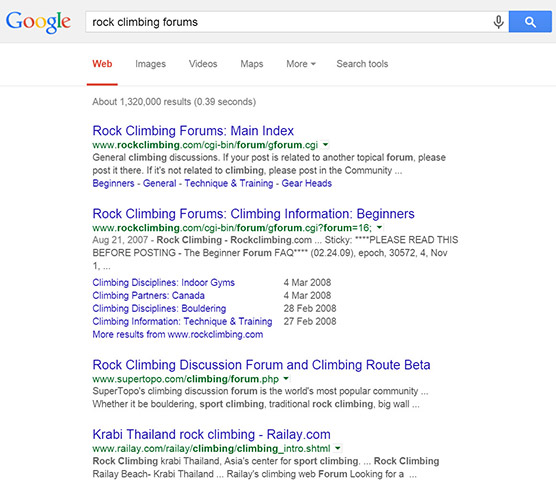Expand the arrow beside the gforum.cgi URL

coord(325,145)
